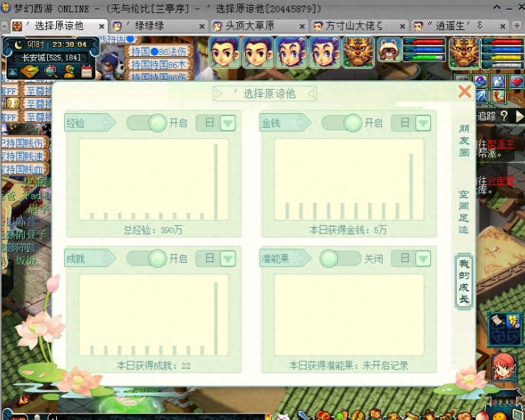Collapse the time panel with the up-arrow icon
Viewport: 525px width, 420px height.
pos(12,73)
